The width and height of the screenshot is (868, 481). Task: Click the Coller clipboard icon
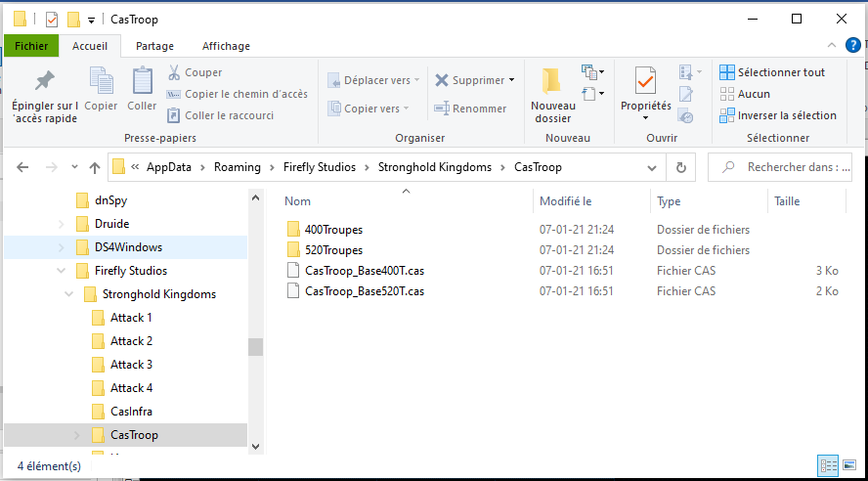tap(142, 82)
